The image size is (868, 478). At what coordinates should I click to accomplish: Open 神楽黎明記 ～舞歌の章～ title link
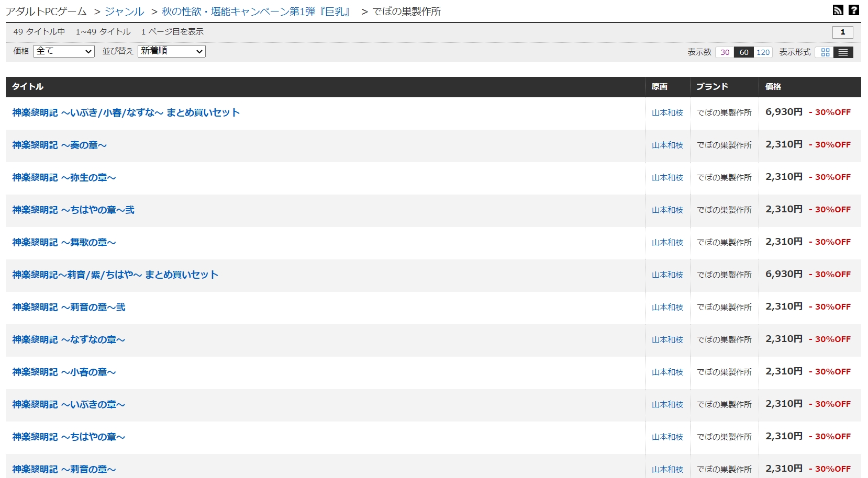coord(64,243)
